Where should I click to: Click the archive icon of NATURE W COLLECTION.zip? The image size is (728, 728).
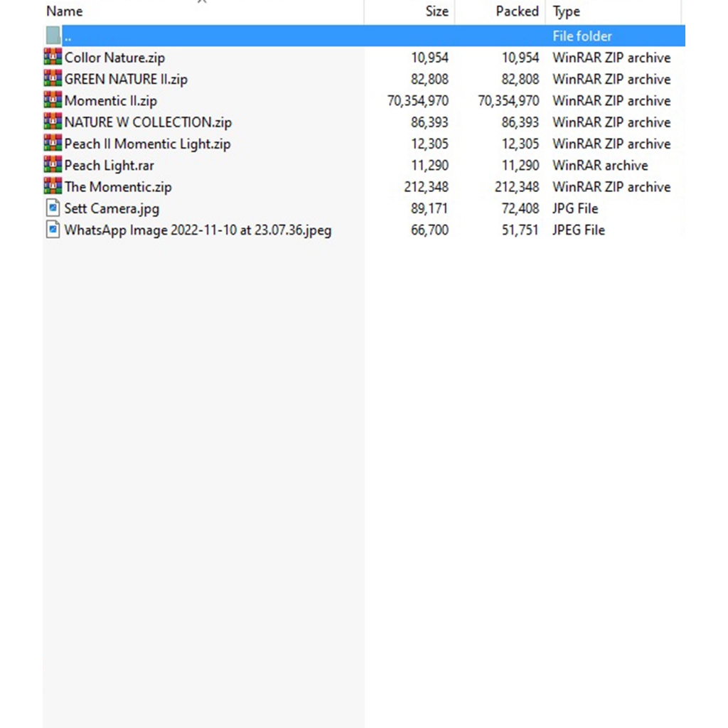[x=53, y=121]
